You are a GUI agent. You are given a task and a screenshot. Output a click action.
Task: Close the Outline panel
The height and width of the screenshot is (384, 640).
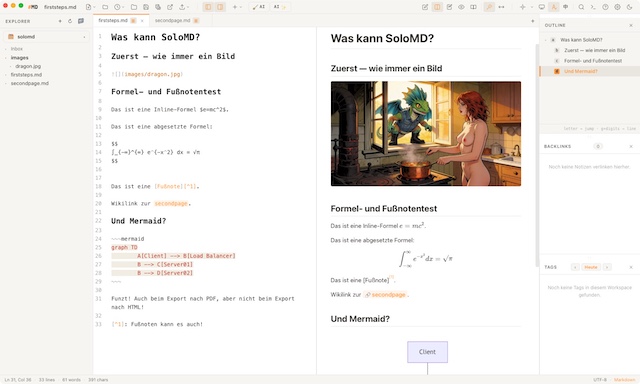point(631,25)
